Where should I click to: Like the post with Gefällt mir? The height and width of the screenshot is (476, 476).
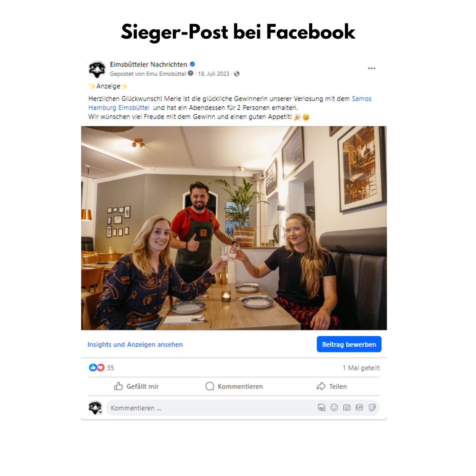136,386
